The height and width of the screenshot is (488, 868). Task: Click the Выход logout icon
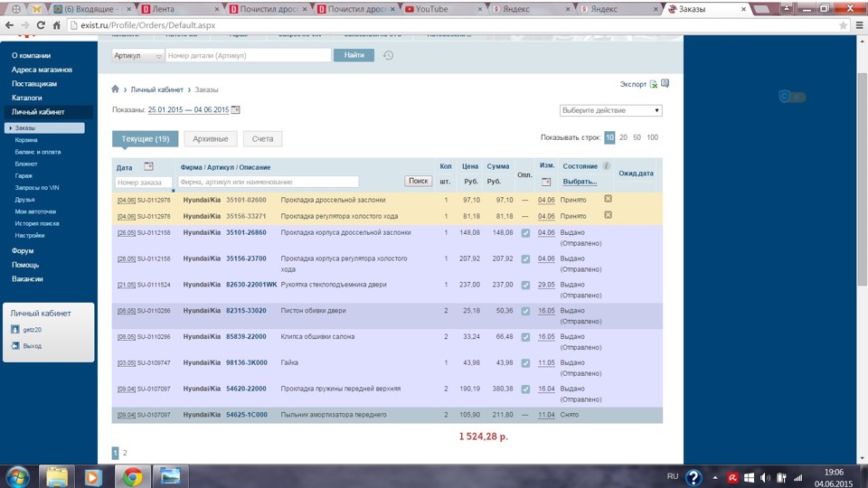coord(15,345)
